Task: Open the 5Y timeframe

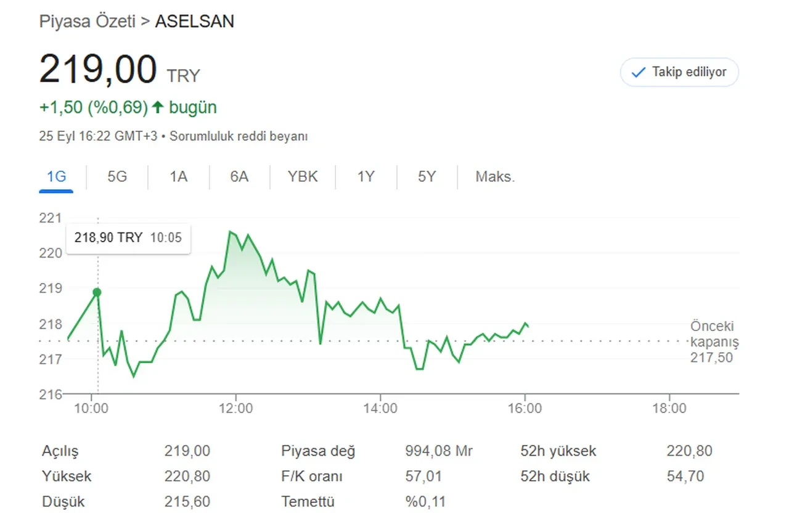Action: click(427, 177)
